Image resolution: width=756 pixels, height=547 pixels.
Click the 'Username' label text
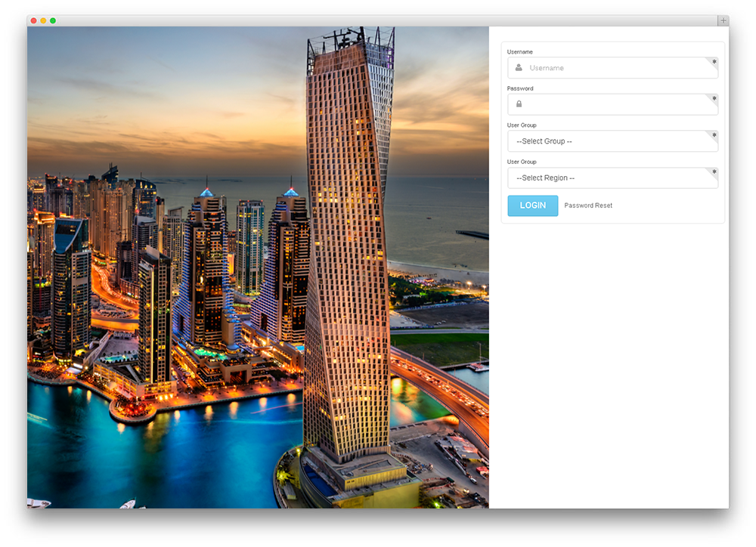tap(520, 52)
